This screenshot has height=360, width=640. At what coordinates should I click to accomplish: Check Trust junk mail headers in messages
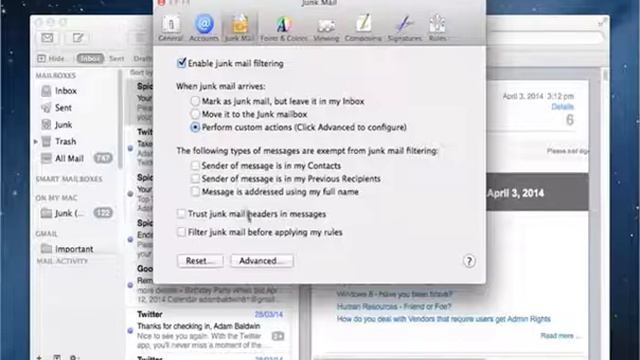(x=181, y=213)
